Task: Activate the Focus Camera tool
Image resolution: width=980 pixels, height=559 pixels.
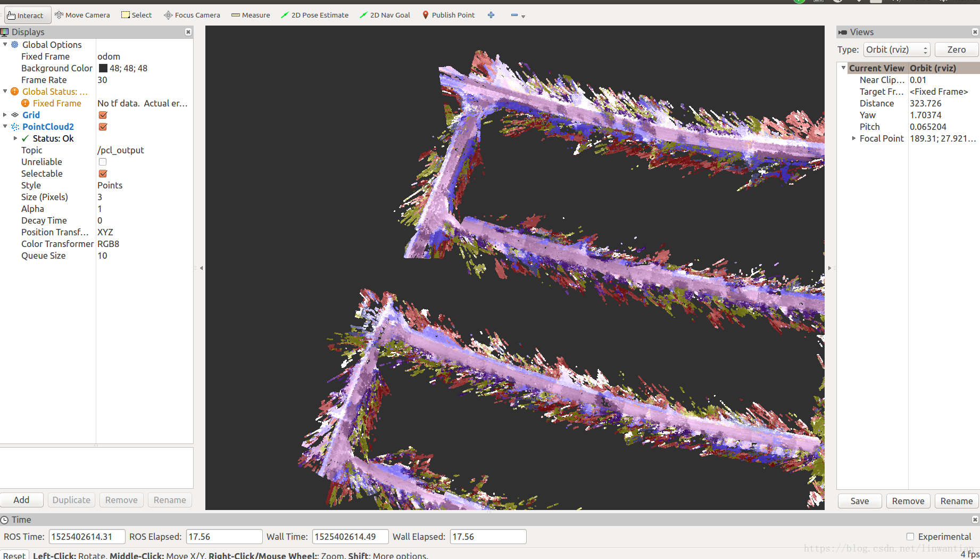Action: (x=192, y=15)
